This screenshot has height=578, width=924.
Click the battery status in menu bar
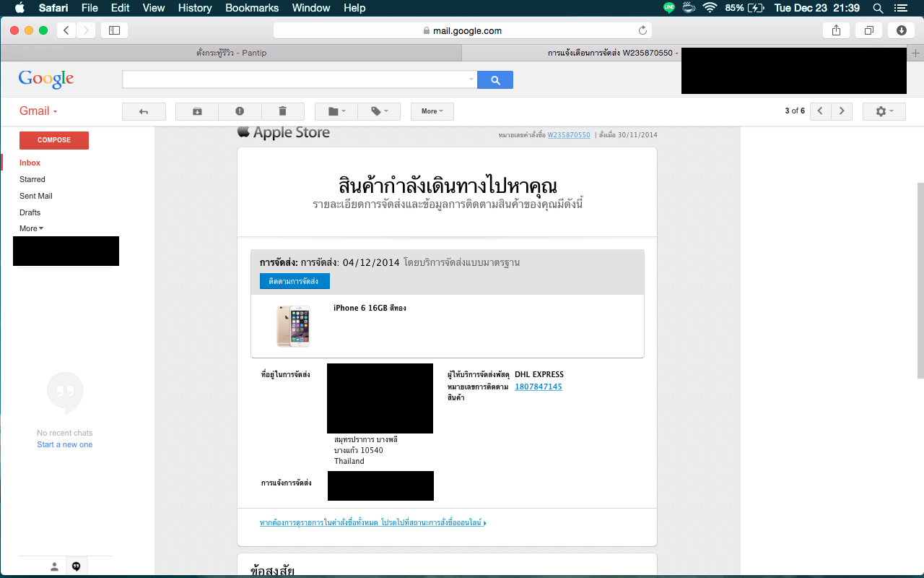[745, 8]
